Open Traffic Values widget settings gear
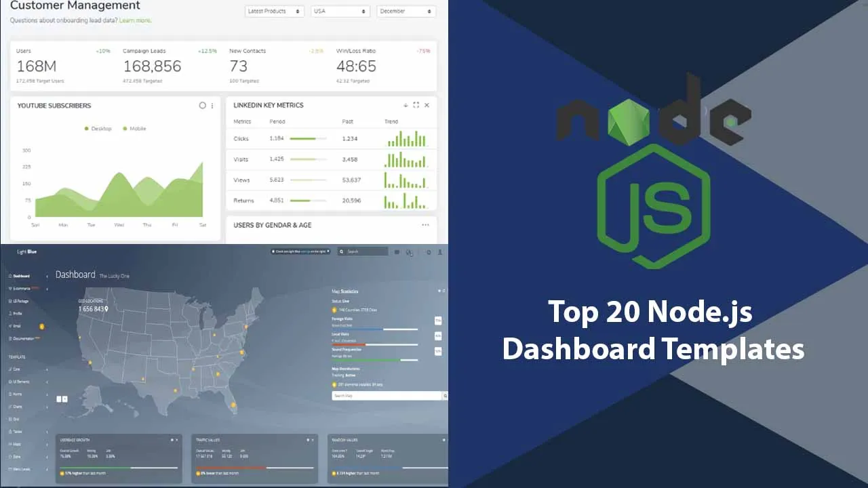The height and width of the screenshot is (488, 868). [x=308, y=440]
